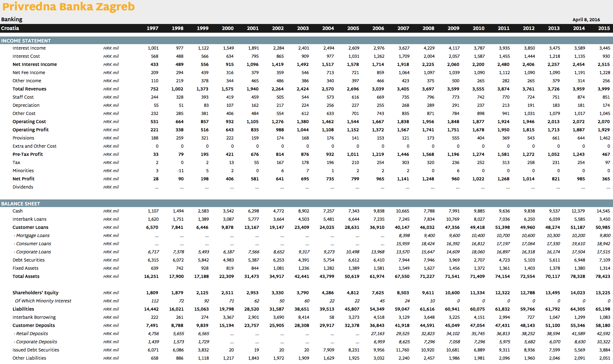613x364 pixels.
Task: Click Issued Debt Securities 2007 value 11,760
Action: 403,350
